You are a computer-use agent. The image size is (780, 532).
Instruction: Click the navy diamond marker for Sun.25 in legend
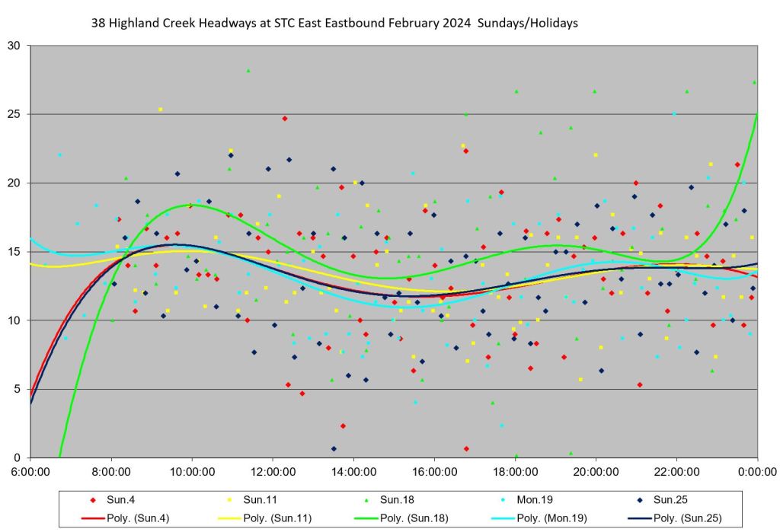click(638, 500)
